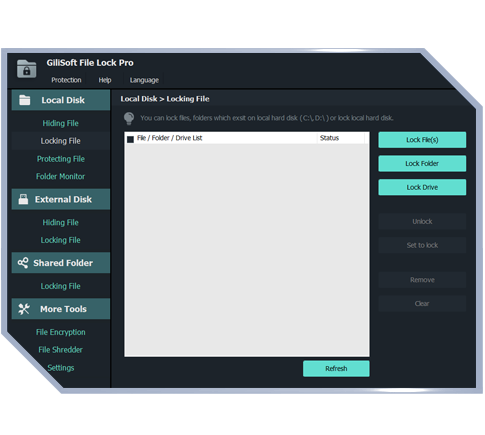Click the GiliSoft folder lock logo icon

tap(26, 69)
